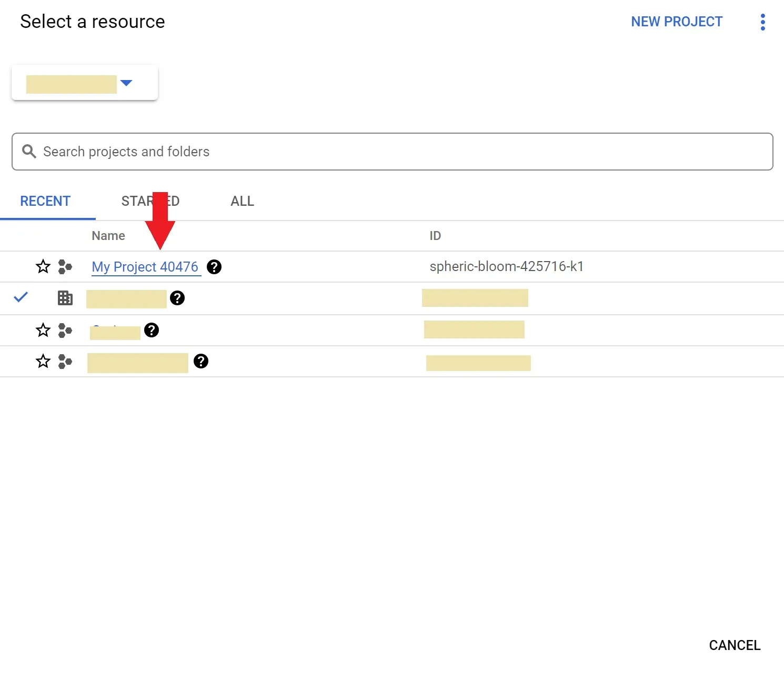Click NEW PROJECT button

(677, 22)
